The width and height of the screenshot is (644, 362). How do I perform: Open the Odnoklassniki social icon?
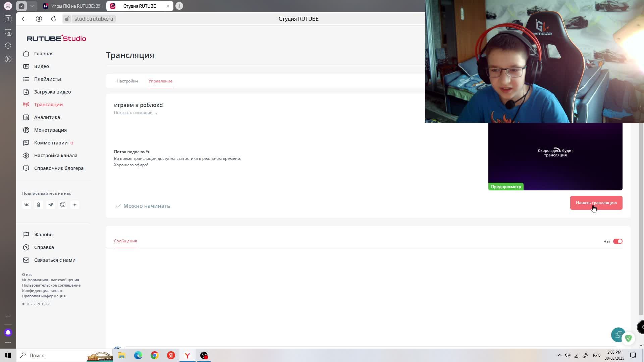point(39,205)
